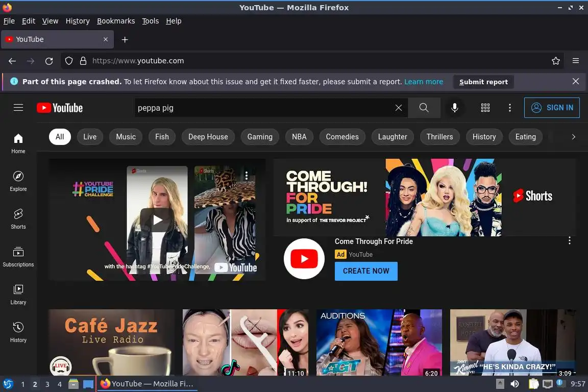Open History in sidebar
The width and height of the screenshot is (588, 392).
18,332
